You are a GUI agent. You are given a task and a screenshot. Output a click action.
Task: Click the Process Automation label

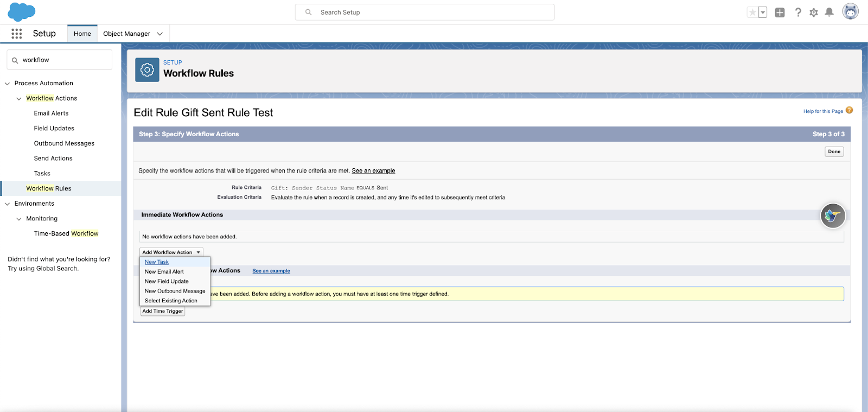click(44, 84)
